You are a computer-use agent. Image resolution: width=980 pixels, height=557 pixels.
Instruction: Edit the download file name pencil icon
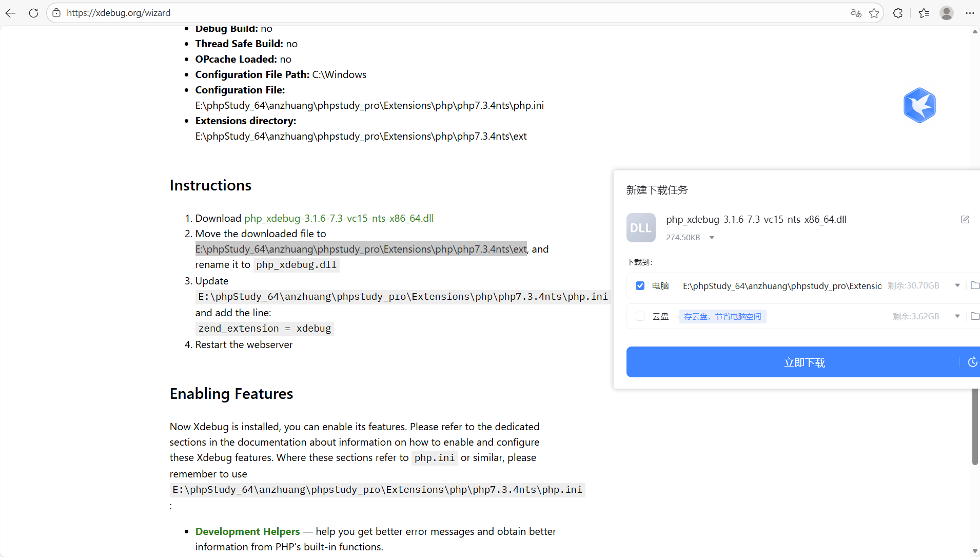click(x=965, y=219)
